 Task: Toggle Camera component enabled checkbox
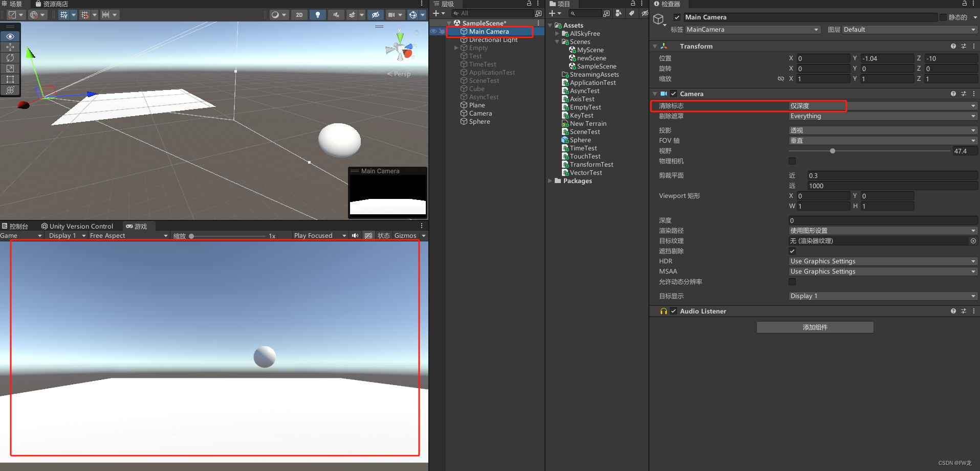pyautogui.click(x=673, y=94)
